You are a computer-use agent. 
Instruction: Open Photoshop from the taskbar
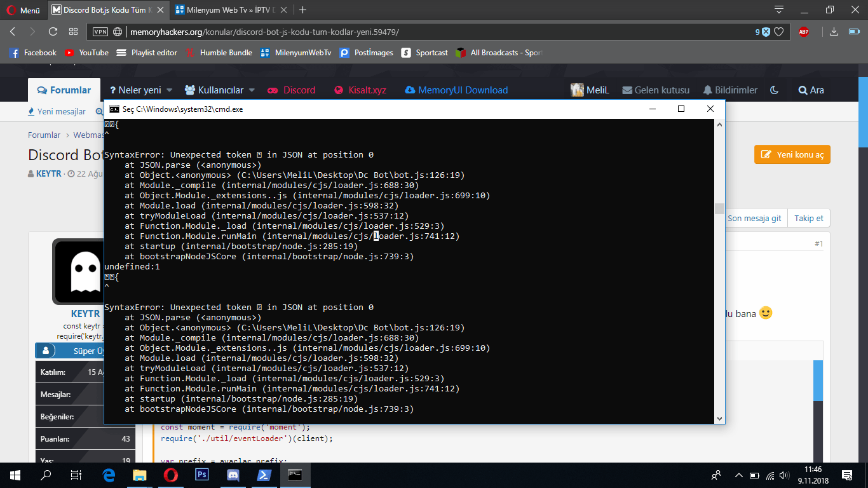(202, 475)
